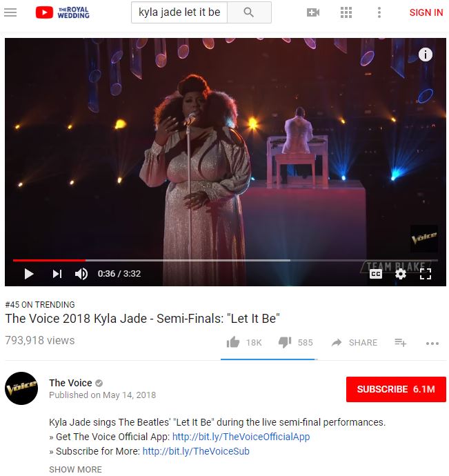Open the vertical dots settings menu
Viewport: 449px width, 476px height.
[x=379, y=12]
